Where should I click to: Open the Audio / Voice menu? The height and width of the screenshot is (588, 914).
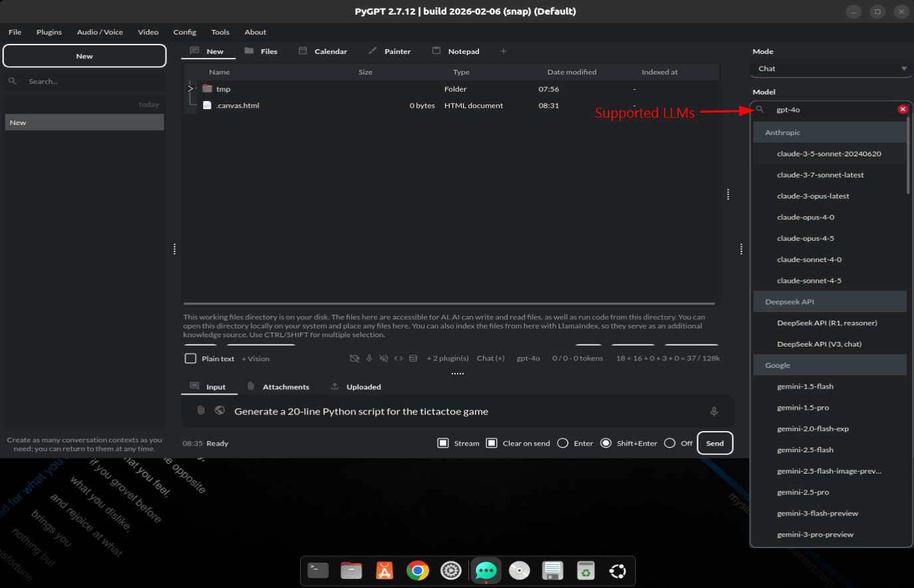[100, 32]
